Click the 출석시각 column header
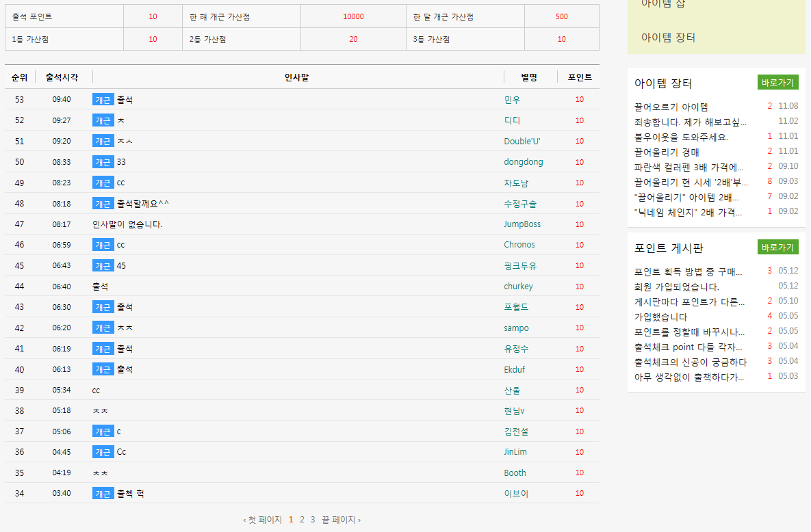 point(62,77)
